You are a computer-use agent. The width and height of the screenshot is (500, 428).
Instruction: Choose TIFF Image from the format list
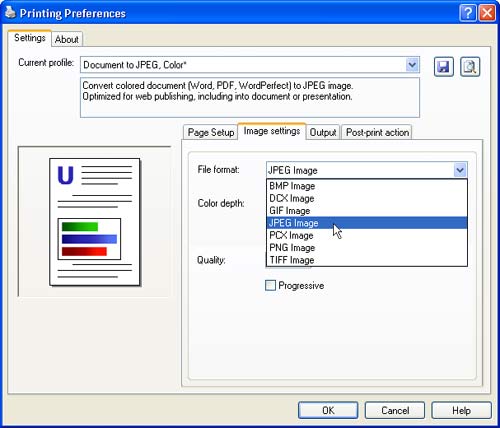(x=367, y=260)
